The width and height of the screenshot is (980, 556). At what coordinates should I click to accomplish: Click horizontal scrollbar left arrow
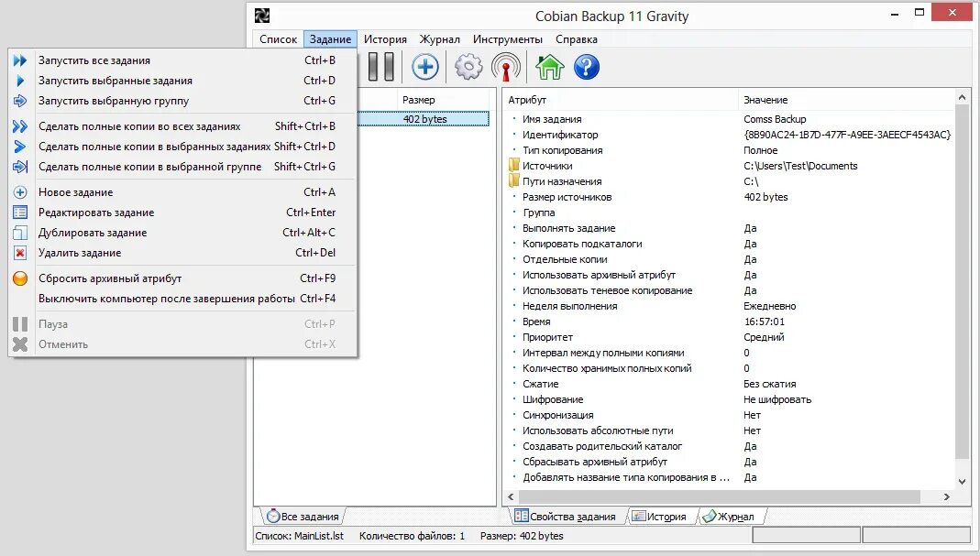511,496
